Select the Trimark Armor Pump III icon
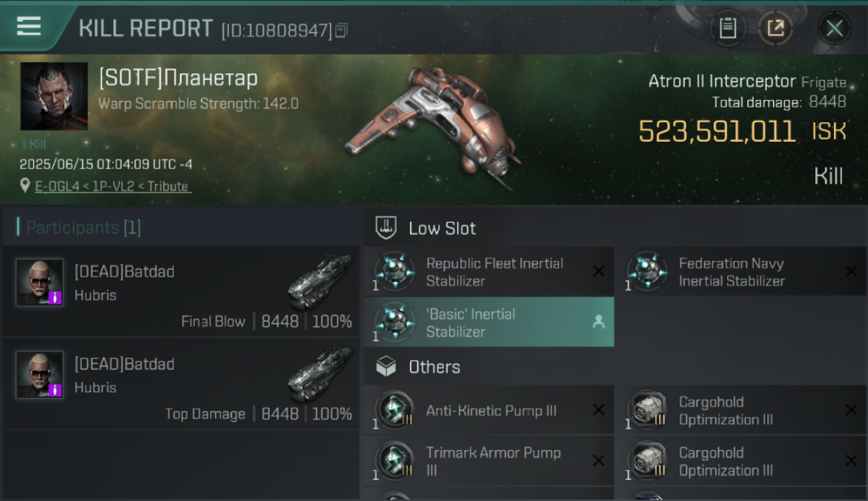This screenshot has height=501, width=868. point(395,461)
